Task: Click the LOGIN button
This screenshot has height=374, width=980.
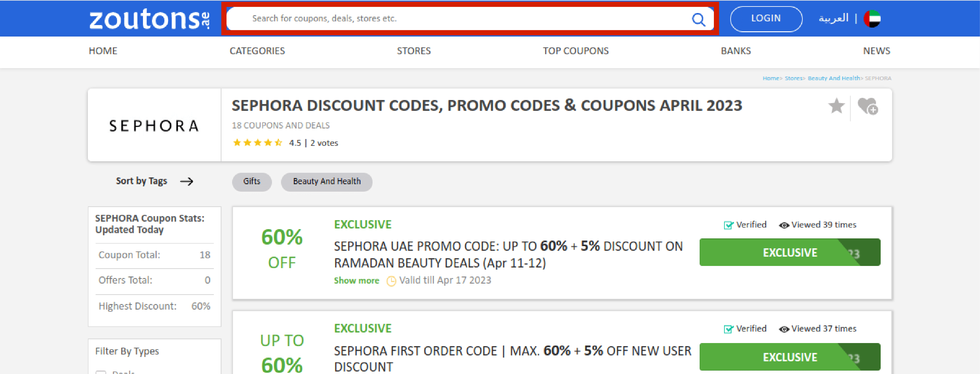Action: [766, 18]
